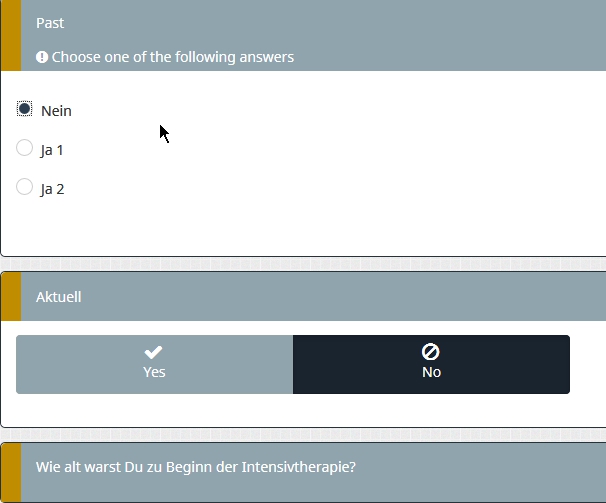Choose the Ja 1 radio option
Image resolution: width=606 pixels, height=503 pixels.
(25, 148)
